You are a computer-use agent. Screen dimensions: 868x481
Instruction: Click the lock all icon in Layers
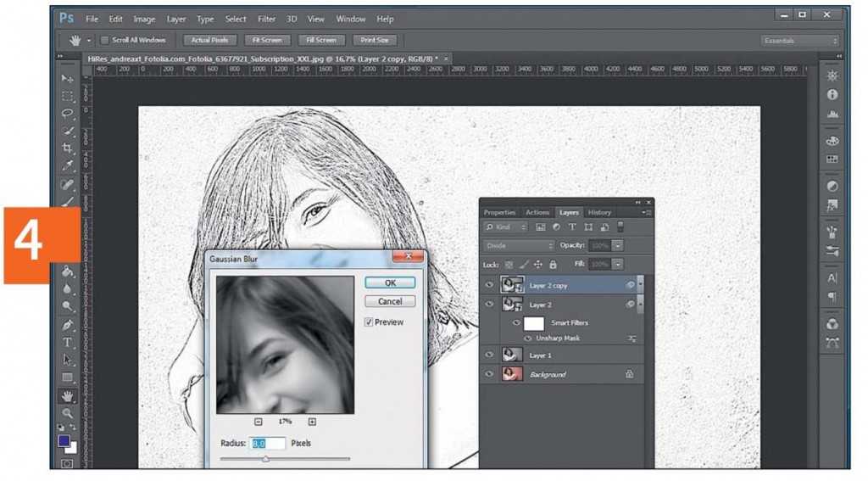(x=553, y=265)
